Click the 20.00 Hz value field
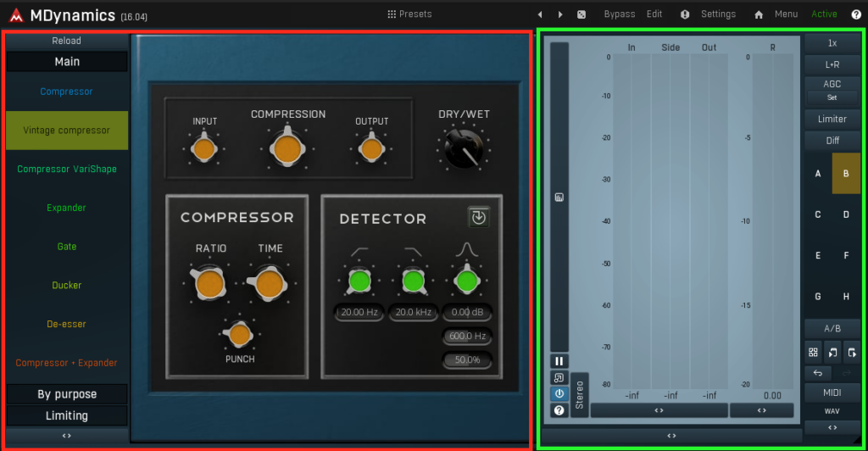This screenshot has height=451, width=868. click(x=359, y=312)
